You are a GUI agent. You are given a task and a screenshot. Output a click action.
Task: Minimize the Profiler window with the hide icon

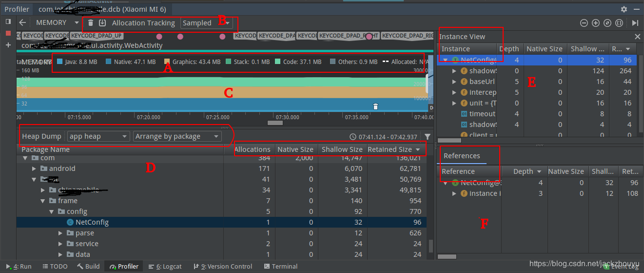click(x=636, y=9)
